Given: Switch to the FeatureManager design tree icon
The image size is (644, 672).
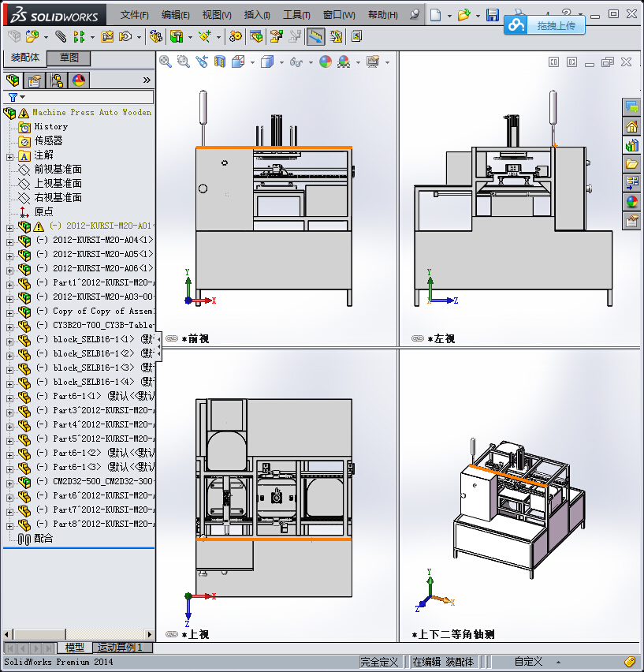Looking at the screenshot, I should (13, 80).
